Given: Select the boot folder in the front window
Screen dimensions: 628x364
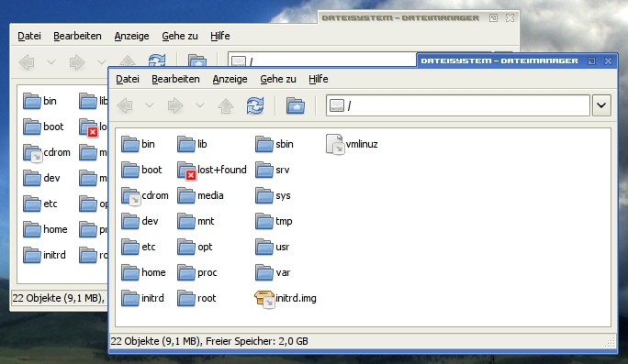Looking at the screenshot, I should coord(141,170).
